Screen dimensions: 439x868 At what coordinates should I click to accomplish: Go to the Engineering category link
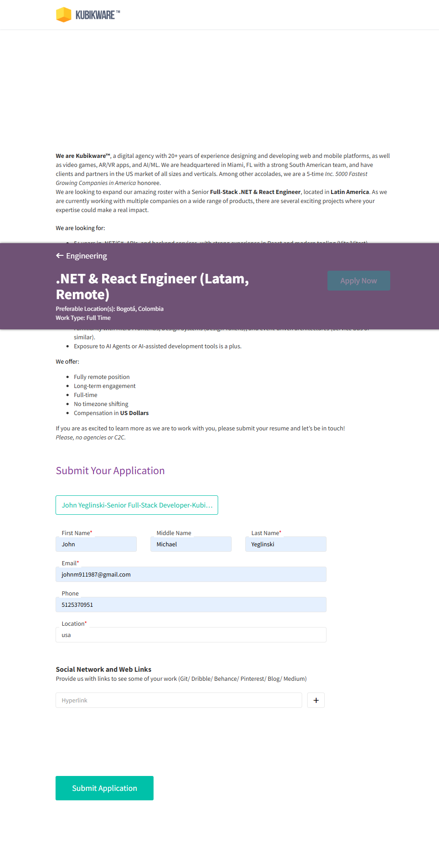[86, 256]
